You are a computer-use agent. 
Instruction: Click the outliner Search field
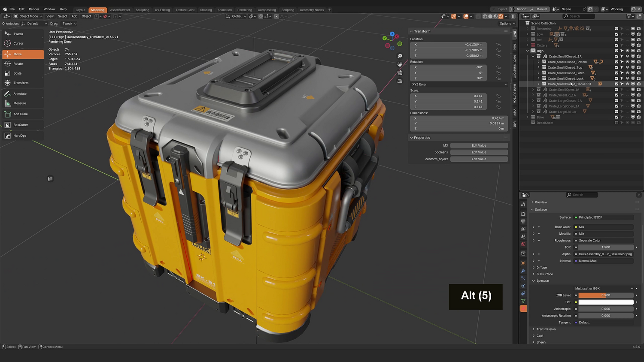tap(579, 16)
